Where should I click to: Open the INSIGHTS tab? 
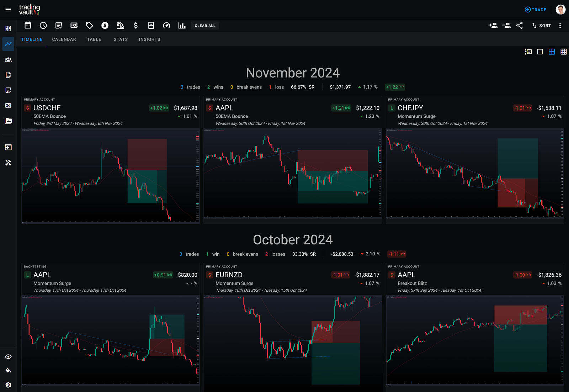tap(149, 39)
